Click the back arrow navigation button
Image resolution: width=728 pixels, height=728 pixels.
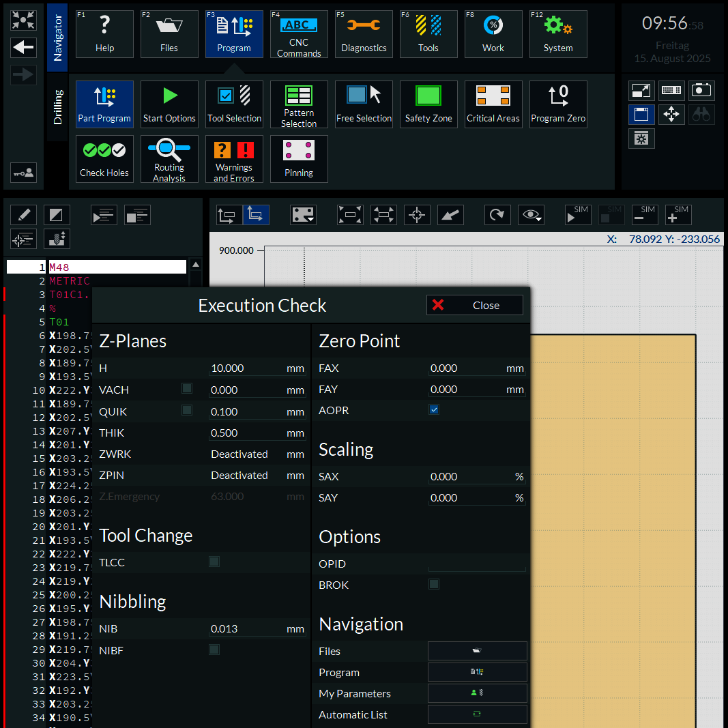point(23,47)
